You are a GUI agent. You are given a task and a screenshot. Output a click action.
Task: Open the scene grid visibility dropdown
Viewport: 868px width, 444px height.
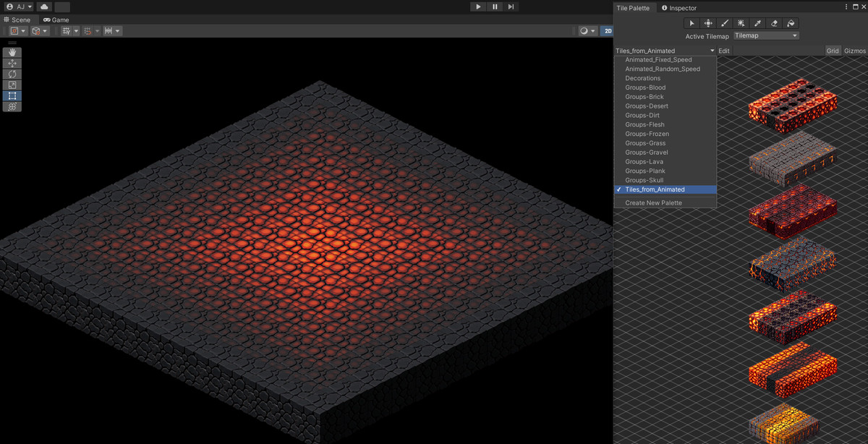pyautogui.click(x=76, y=32)
